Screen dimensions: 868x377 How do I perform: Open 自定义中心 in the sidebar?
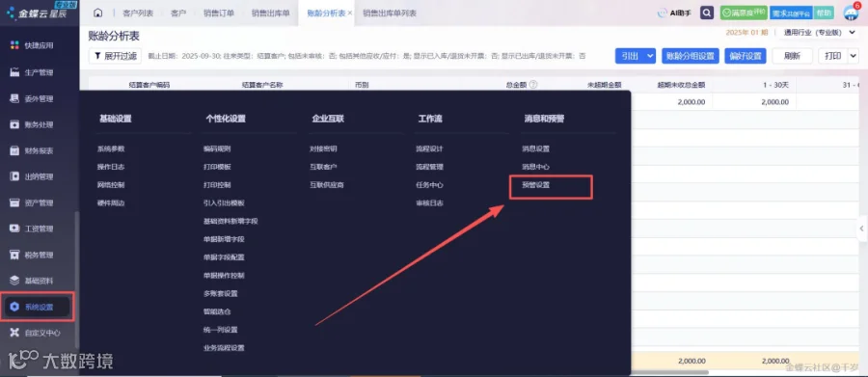point(36,333)
